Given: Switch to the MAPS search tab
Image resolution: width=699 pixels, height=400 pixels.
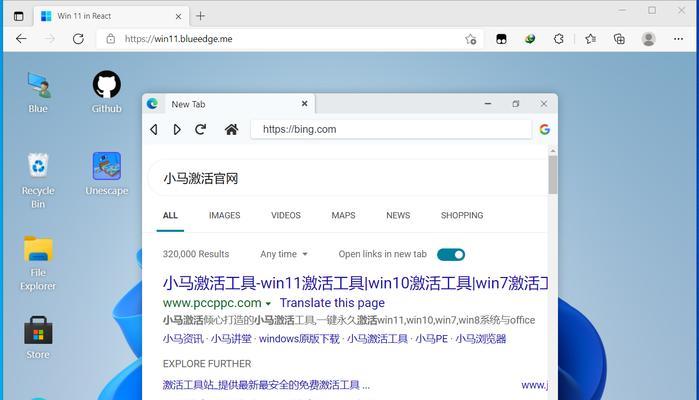Looking at the screenshot, I should click(x=343, y=215).
